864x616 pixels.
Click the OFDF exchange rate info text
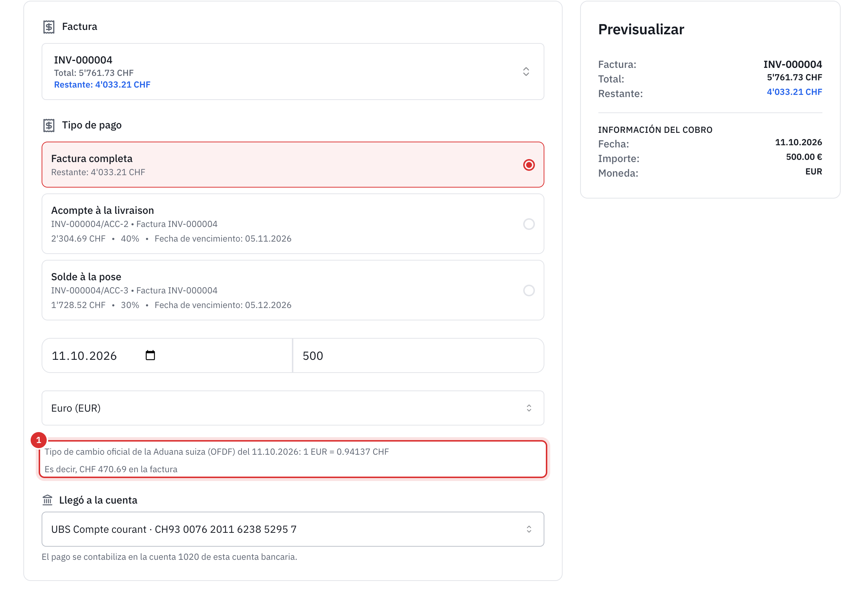coord(217,452)
